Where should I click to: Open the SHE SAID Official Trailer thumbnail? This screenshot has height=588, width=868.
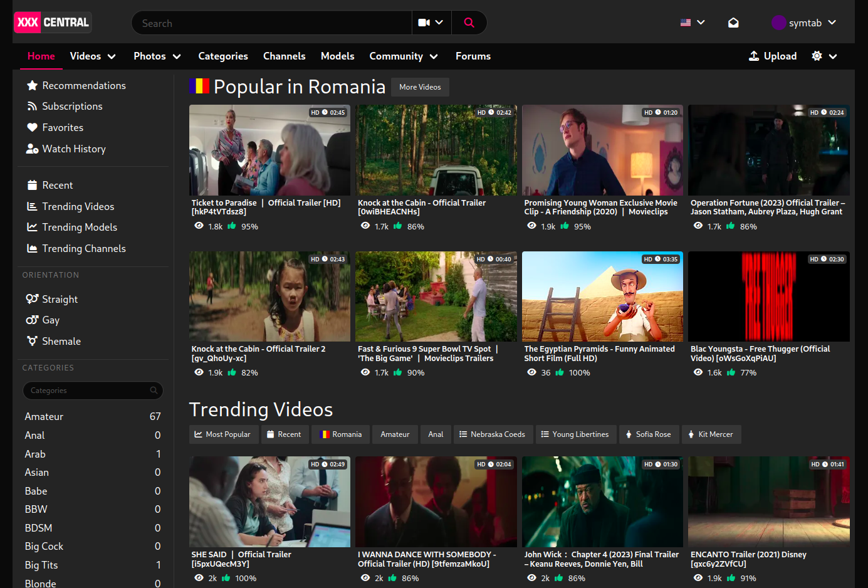tap(269, 501)
